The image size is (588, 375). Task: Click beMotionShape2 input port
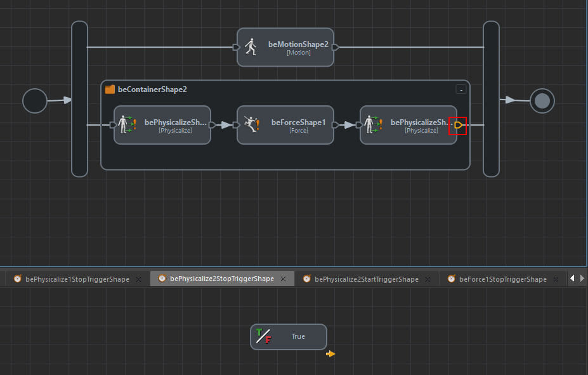(x=236, y=47)
